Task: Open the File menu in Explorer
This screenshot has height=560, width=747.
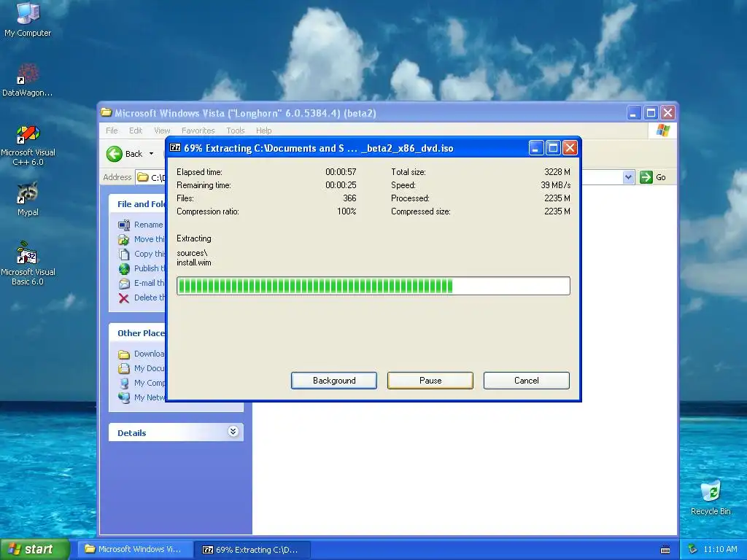Action: point(112,131)
